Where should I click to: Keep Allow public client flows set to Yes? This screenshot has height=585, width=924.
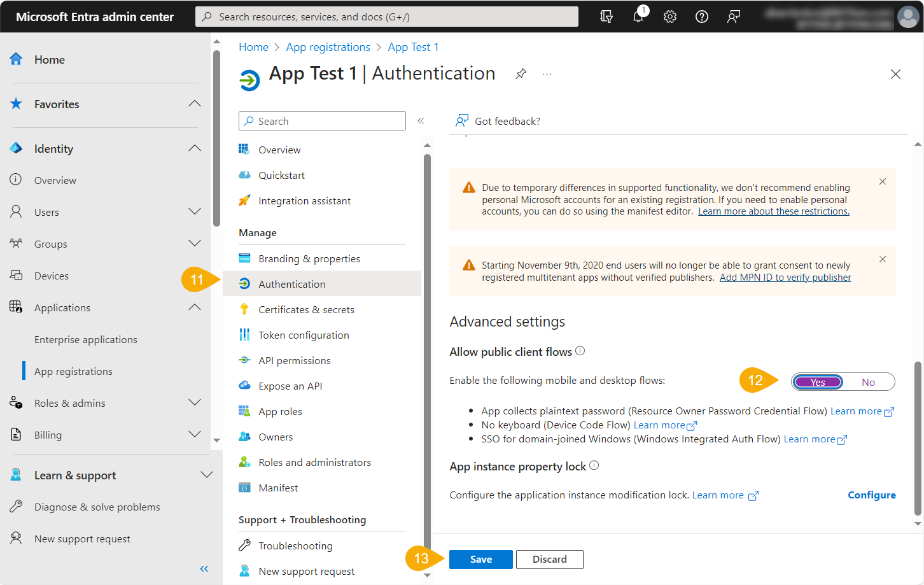818,381
